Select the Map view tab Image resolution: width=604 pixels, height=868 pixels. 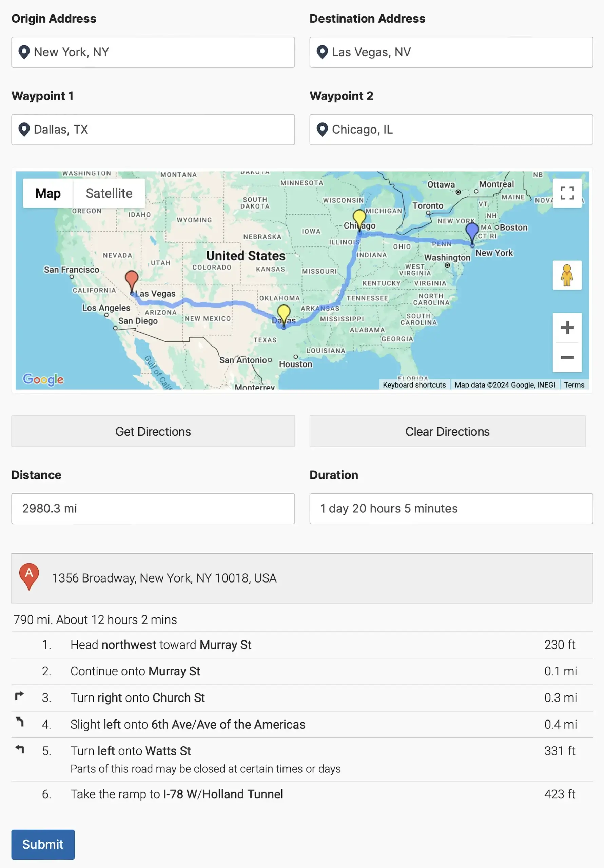[x=48, y=193]
